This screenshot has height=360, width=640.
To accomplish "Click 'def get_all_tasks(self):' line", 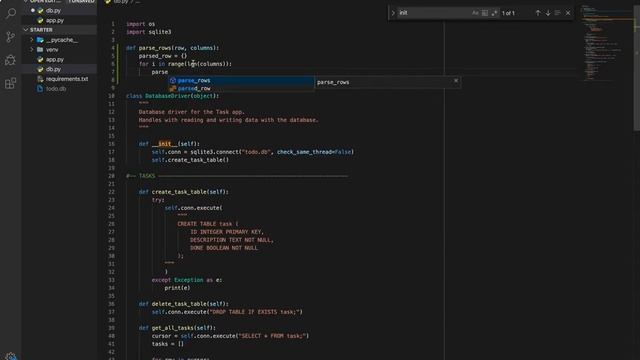I will (x=177, y=328).
